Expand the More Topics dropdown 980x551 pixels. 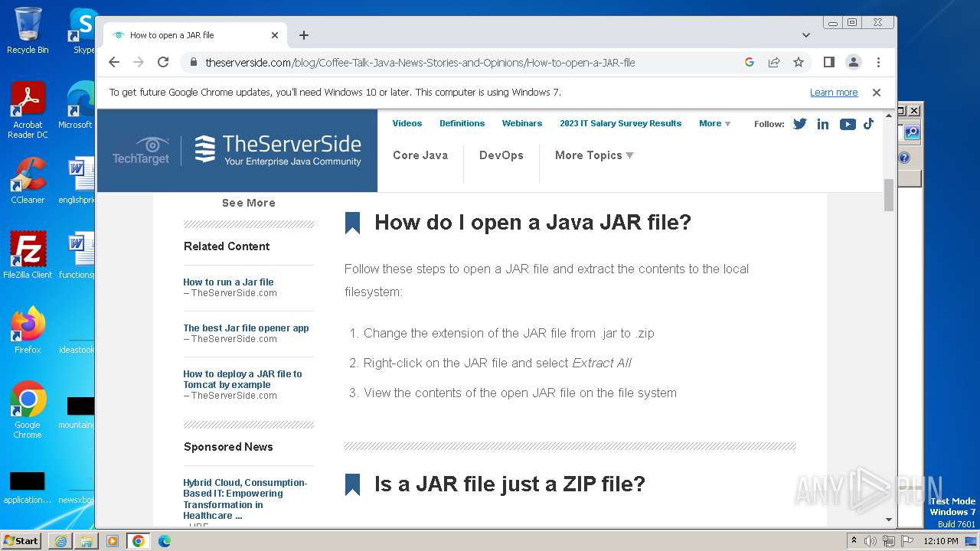click(x=594, y=155)
